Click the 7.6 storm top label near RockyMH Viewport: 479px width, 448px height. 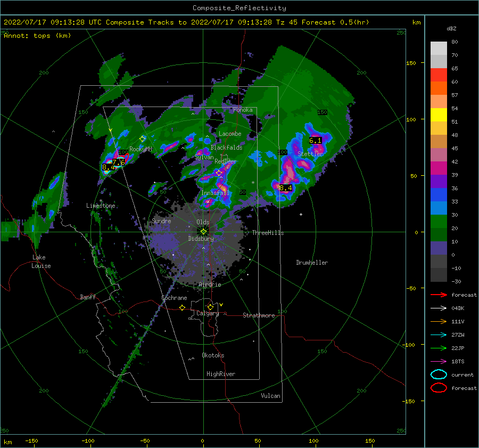tap(119, 162)
